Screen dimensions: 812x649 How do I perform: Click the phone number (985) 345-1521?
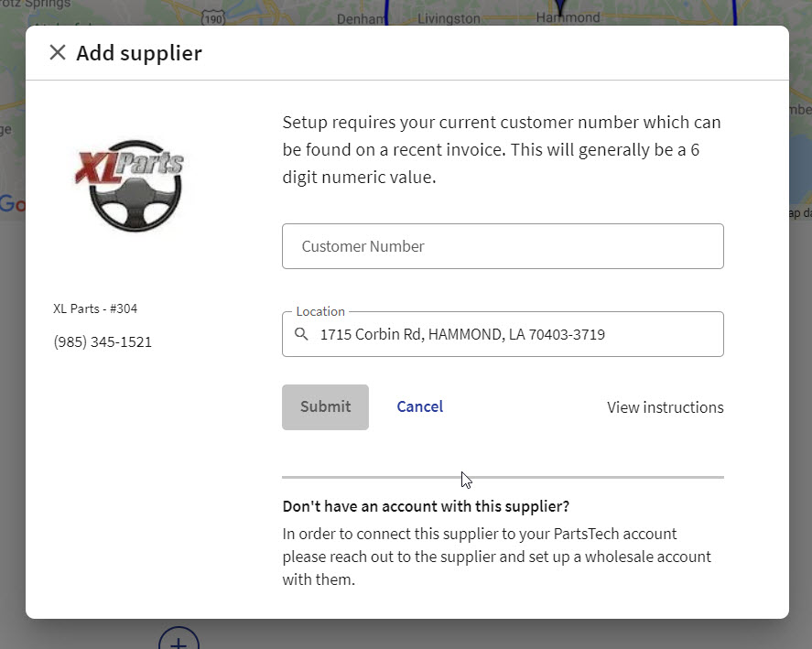103,341
